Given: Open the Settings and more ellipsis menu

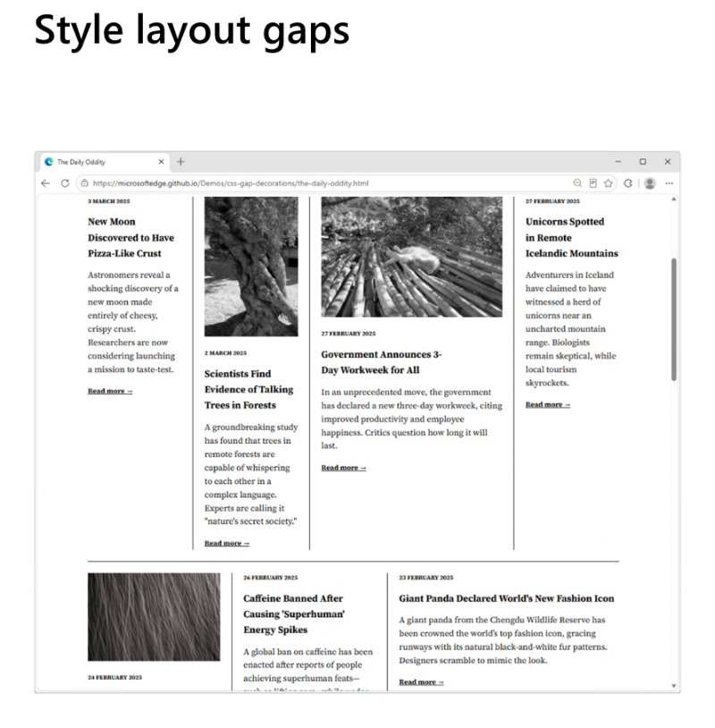Looking at the screenshot, I should (669, 183).
